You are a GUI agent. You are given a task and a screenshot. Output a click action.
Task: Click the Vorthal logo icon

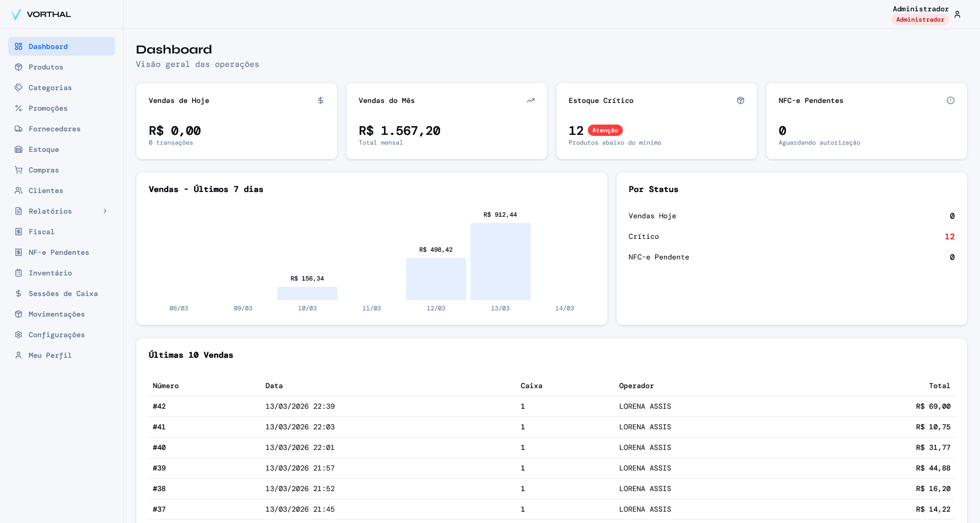(x=16, y=14)
